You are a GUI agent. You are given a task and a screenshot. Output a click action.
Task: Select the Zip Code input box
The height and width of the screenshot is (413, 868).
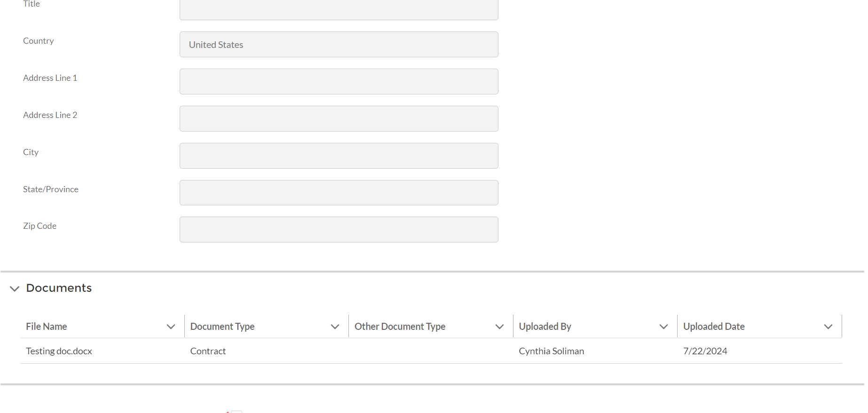[x=339, y=230]
